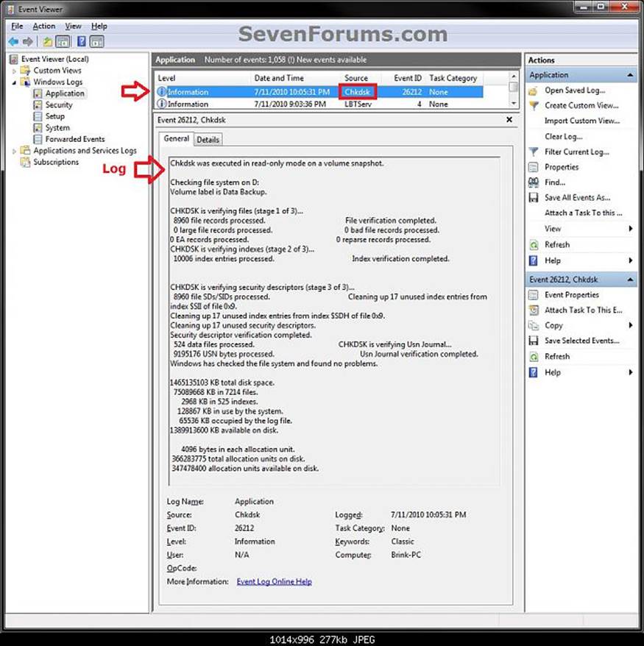Collapse the Event 26212, Chkdsk actions section
The image size is (644, 646).
(x=630, y=280)
